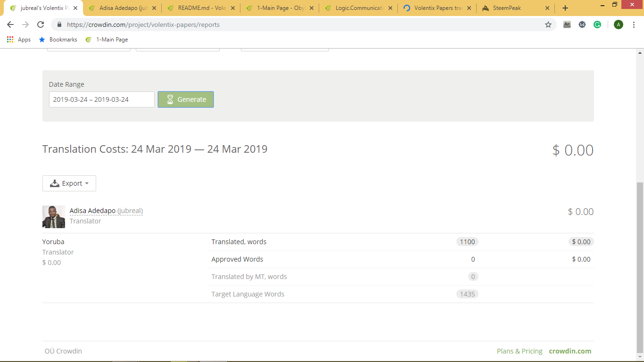This screenshot has height=362, width=644.
Task: Click the crowdin.com footer link
Action: [x=570, y=351]
